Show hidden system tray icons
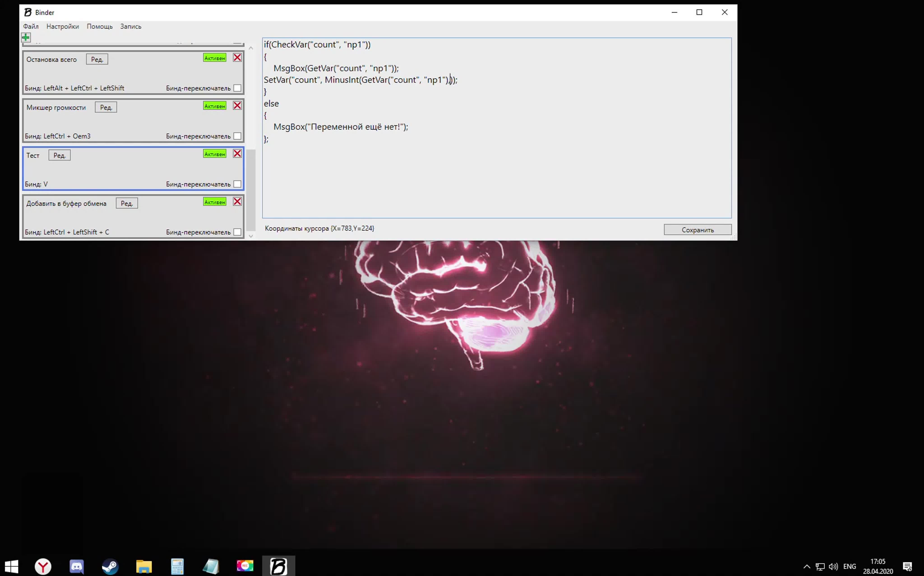 (x=807, y=567)
